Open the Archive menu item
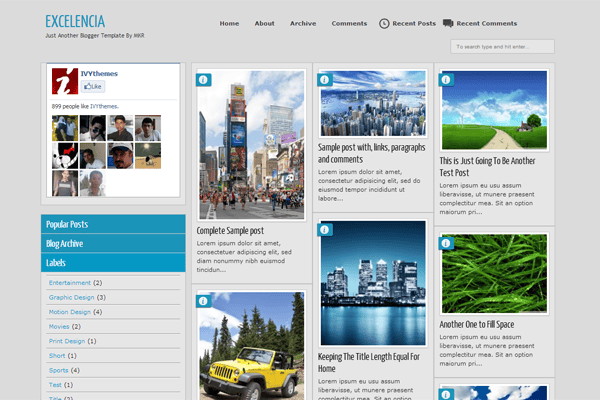The image size is (600, 400). [303, 23]
